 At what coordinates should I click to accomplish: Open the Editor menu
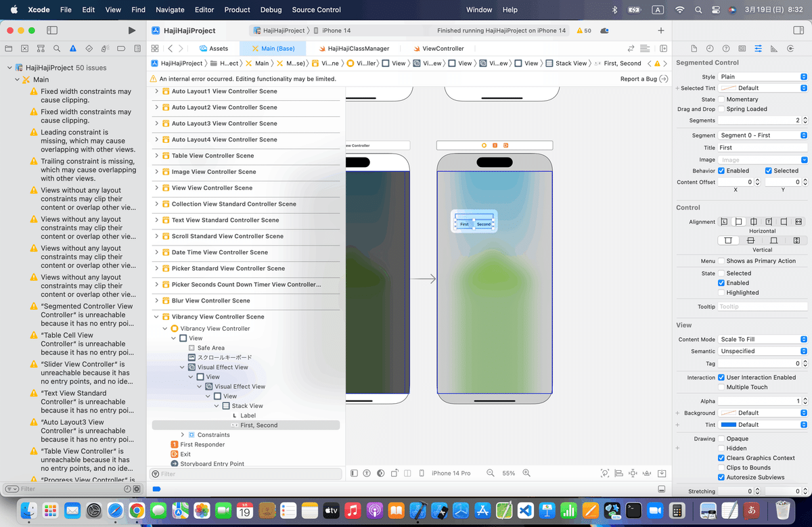click(x=204, y=9)
